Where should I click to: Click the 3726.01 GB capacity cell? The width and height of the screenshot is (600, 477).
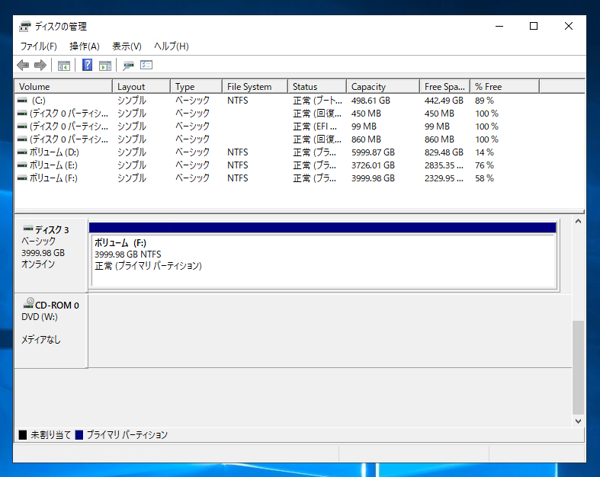click(373, 165)
